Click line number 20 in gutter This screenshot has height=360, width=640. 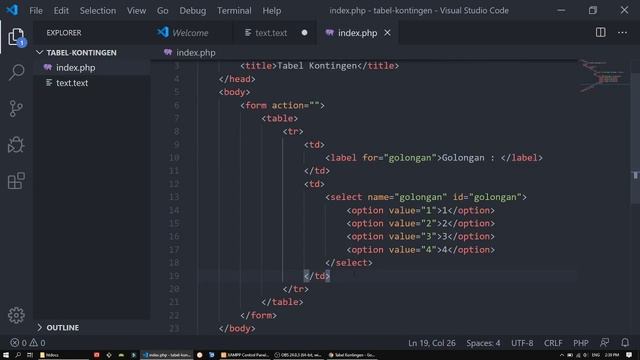pos(174,289)
